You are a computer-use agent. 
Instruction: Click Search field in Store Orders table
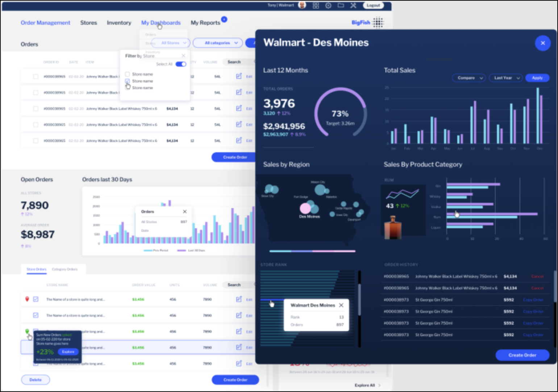coord(239,285)
